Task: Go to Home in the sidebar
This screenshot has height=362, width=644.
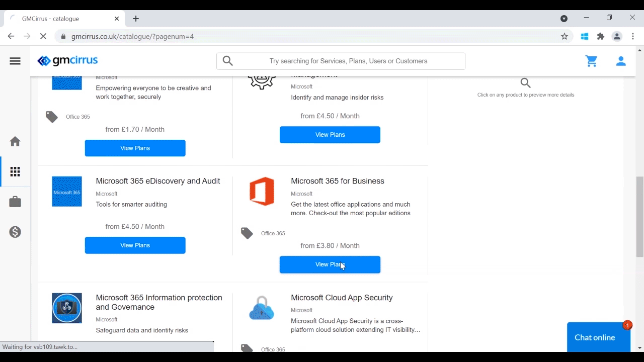Action: click(15, 142)
